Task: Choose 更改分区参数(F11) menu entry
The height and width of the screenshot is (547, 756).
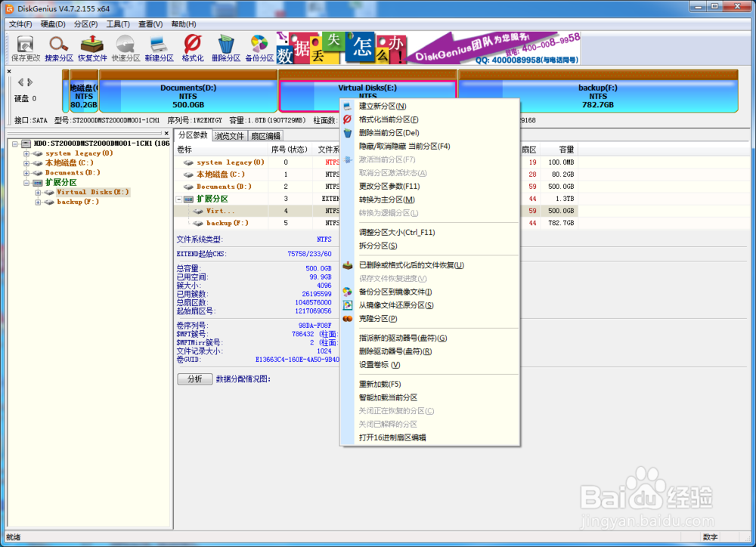Action: [389, 186]
